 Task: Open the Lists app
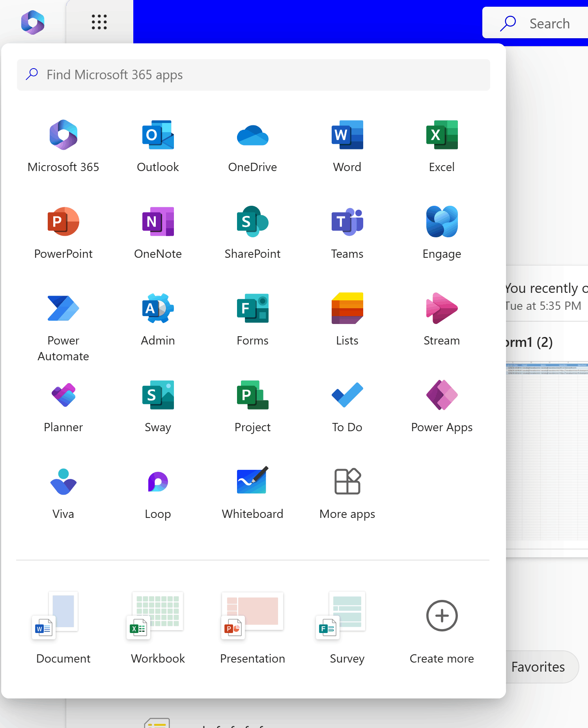(x=347, y=320)
